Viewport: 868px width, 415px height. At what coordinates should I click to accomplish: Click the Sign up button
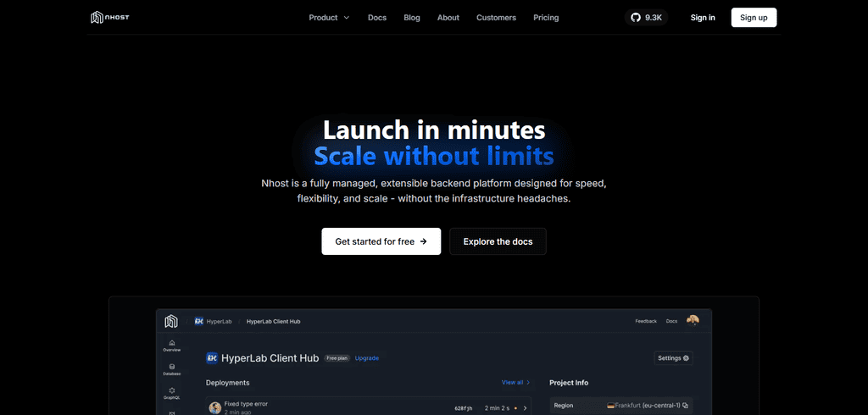tap(754, 18)
